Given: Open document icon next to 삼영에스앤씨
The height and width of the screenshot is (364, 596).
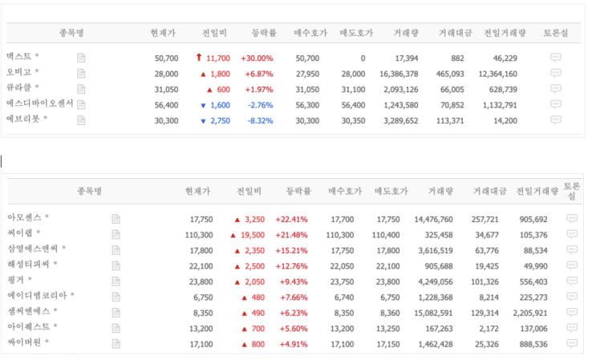Looking at the screenshot, I should 116,250.
